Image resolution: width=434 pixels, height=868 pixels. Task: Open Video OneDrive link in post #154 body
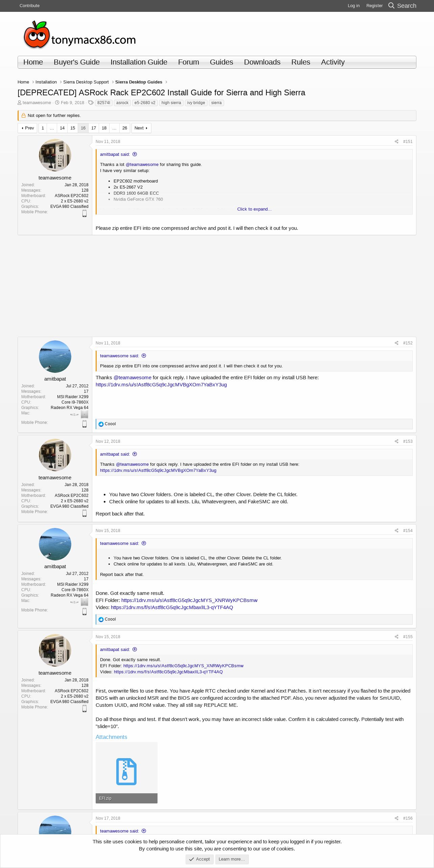pos(172,607)
